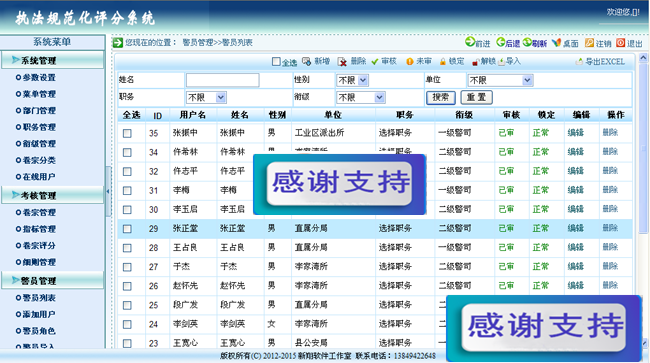Click the 用户名 column header
Viewport: 650px width, 363px height.
[x=193, y=115]
